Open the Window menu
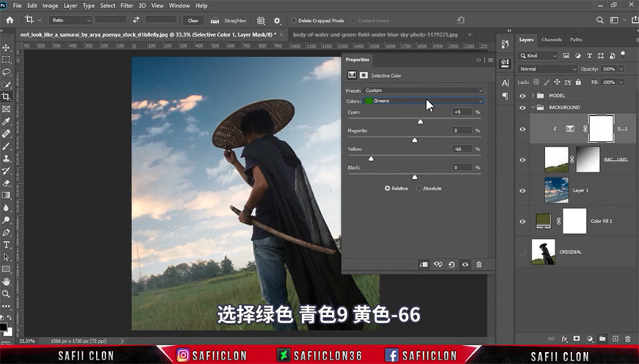The width and height of the screenshot is (639, 364). [x=179, y=5]
